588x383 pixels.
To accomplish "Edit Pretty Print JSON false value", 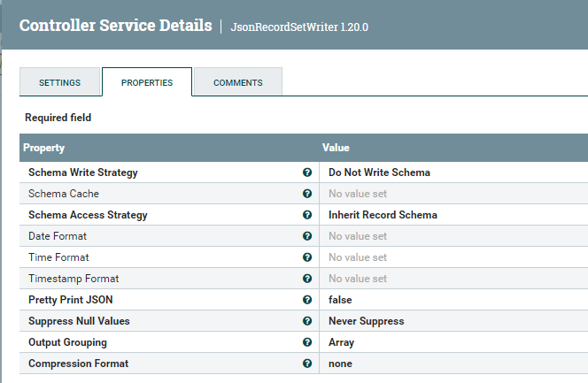I will (340, 300).
